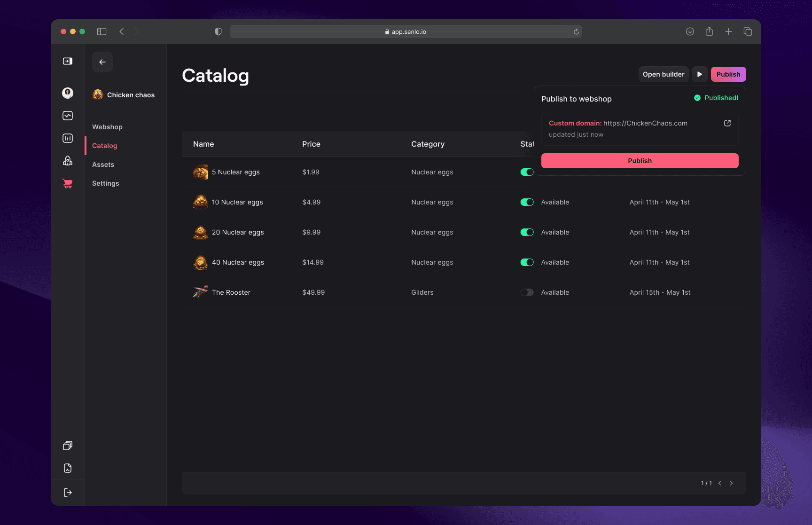Toggle Safari sidebar panel
812x525 pixels.
click(101, 31)
